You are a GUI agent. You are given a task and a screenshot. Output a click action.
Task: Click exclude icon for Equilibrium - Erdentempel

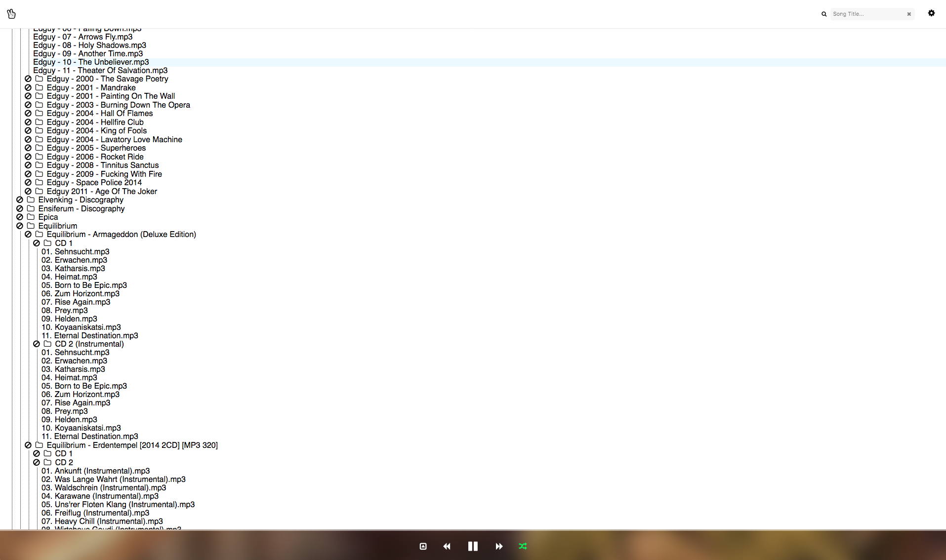28,445
